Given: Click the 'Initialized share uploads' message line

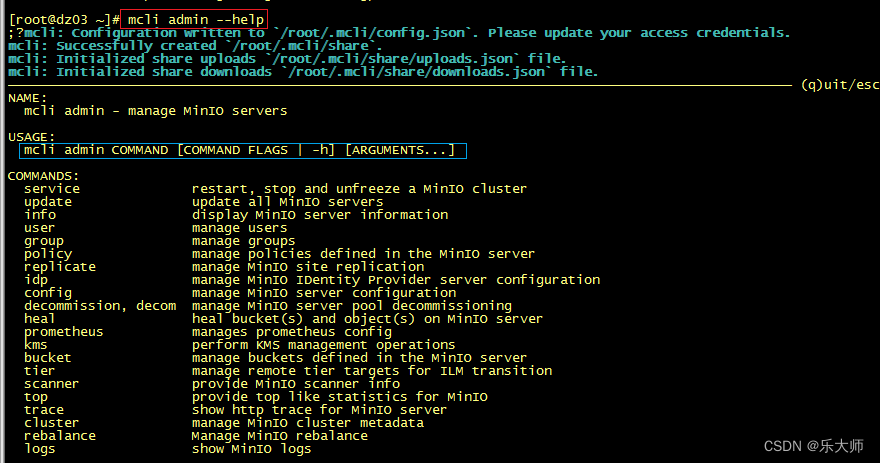Looking at the screenshot, I should [x=287, y=59].
